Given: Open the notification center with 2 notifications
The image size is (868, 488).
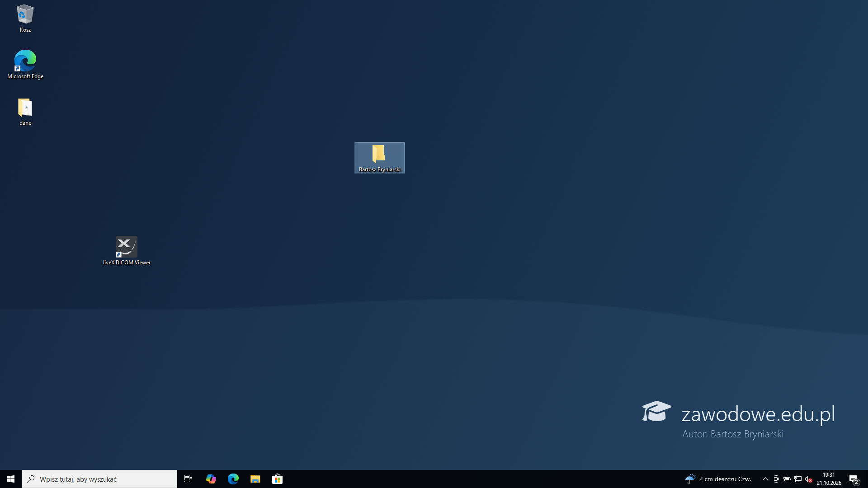Looking at the screenshot, I should pyautogui.click(x=854, y=479).
